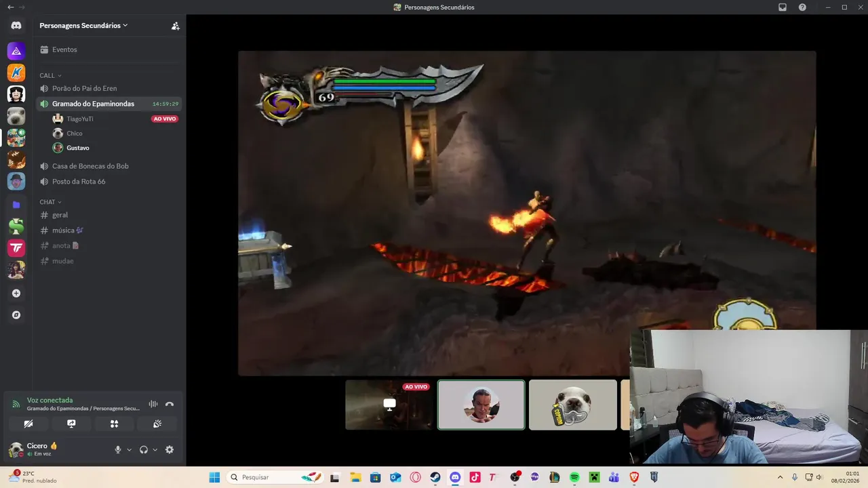Screen dimensions: 868x488
Task: Open Steam from the taskbar
Action: pyautogui.click(x=435, y=477)
